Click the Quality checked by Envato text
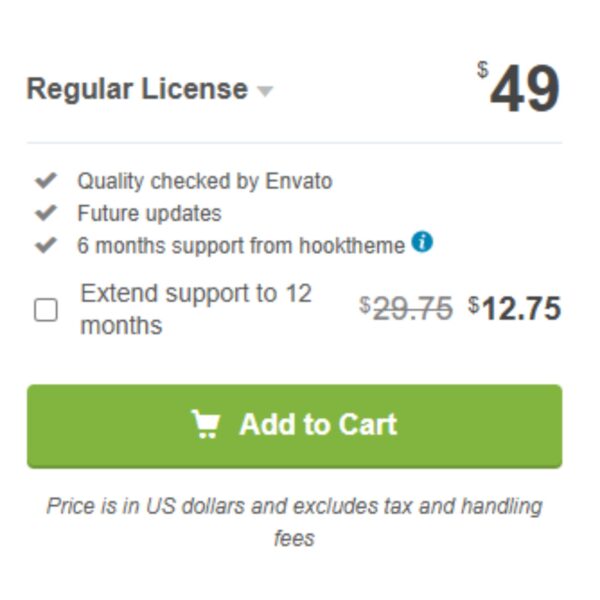The height and width of the screenshot is (600, 600). click(x=205, y=181)
